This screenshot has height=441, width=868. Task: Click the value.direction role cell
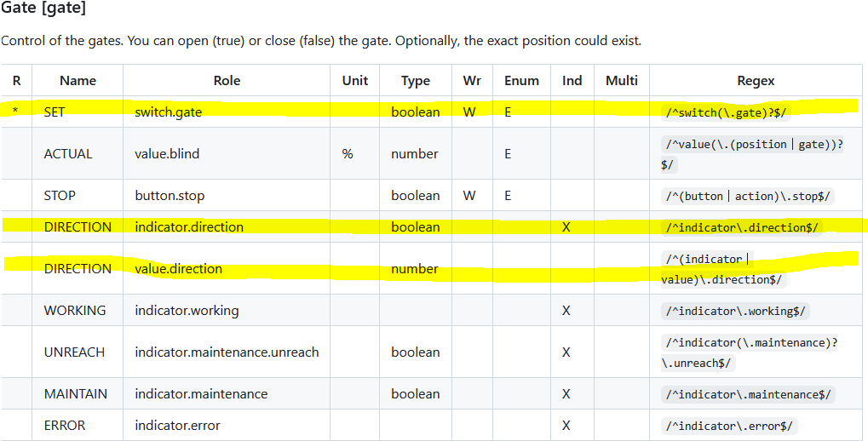click(178, 268)
